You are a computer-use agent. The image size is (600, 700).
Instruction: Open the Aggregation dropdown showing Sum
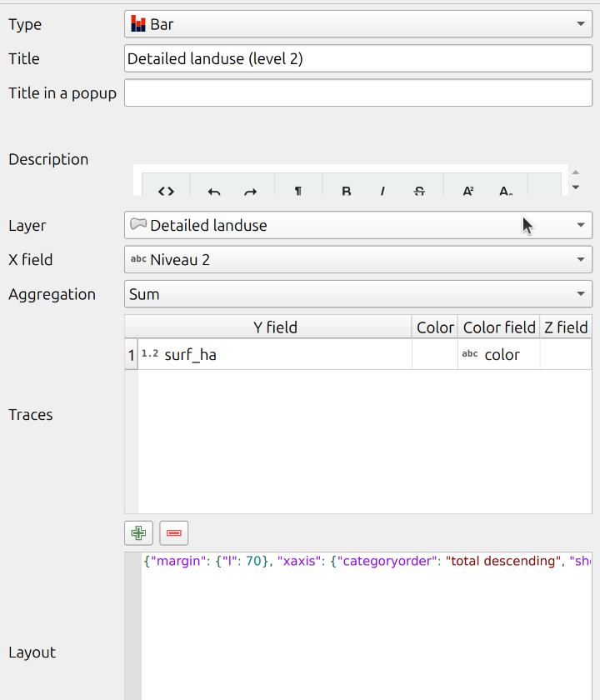tap(358, 293)
